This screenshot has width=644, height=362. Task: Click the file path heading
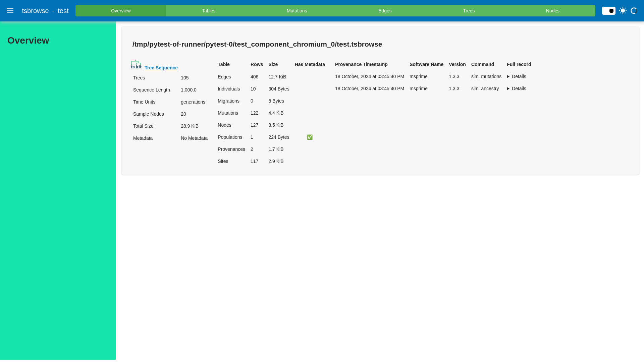257,44
